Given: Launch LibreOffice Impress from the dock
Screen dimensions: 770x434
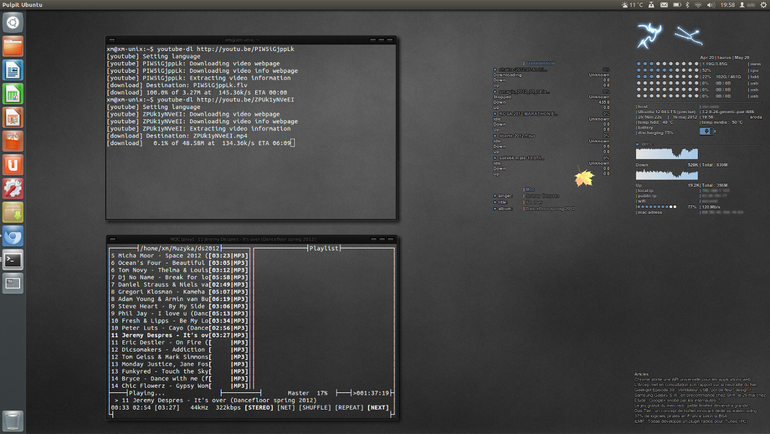Looking at the screenshot, I should [x=13, y=117].
